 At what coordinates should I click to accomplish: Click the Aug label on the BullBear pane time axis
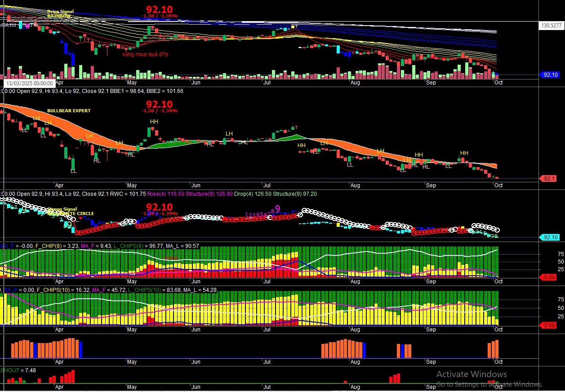[x=355, y=185]
